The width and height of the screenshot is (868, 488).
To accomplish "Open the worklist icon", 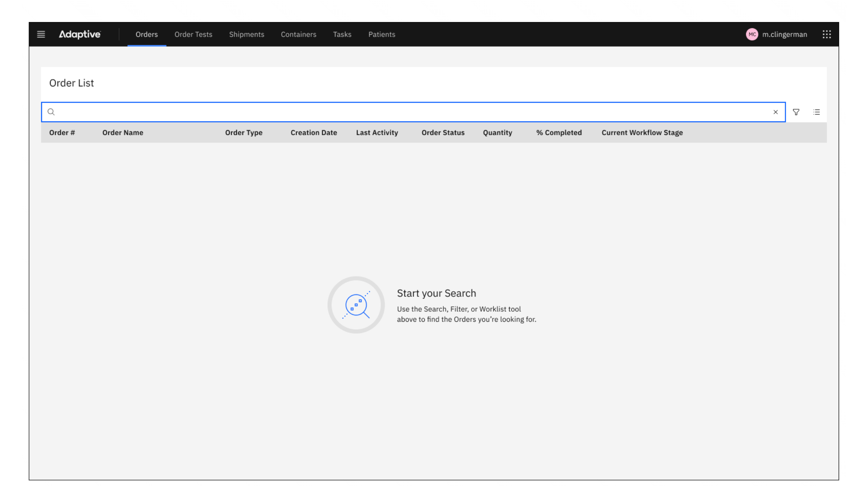I will click(817, 112).
